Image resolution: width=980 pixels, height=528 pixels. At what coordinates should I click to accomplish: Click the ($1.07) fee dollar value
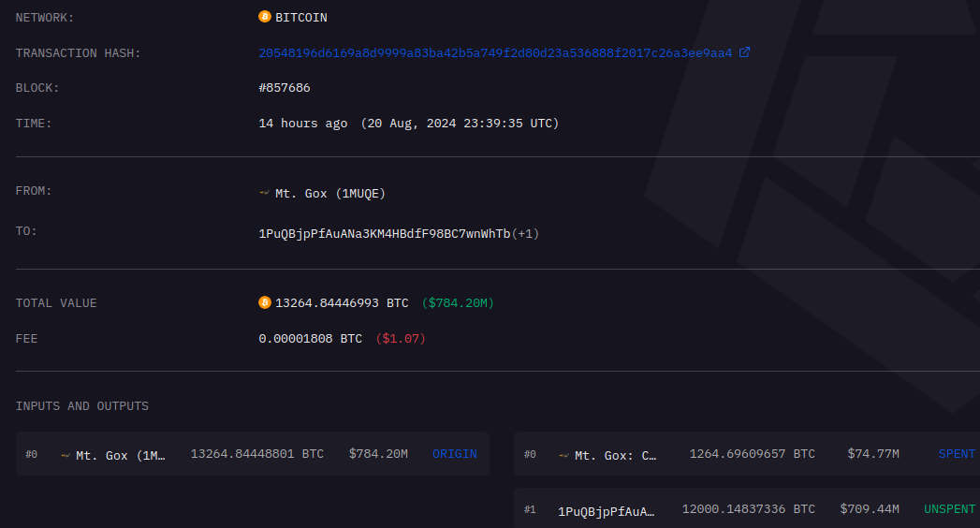click(401, 339)
